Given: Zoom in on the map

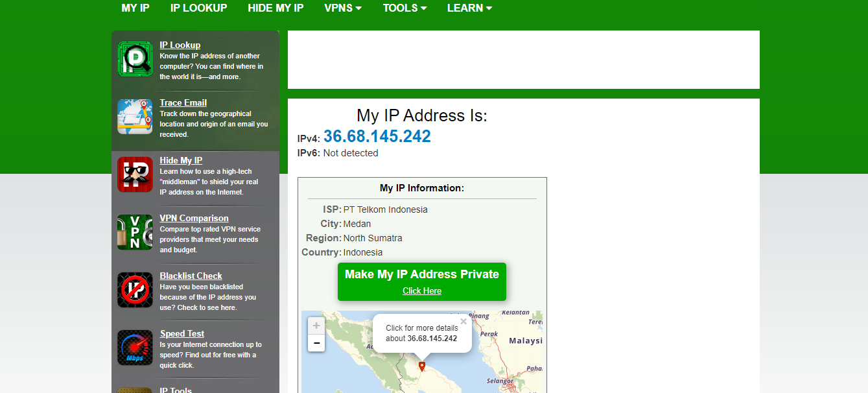Looking at the screenshot, I should pos(316,326).
